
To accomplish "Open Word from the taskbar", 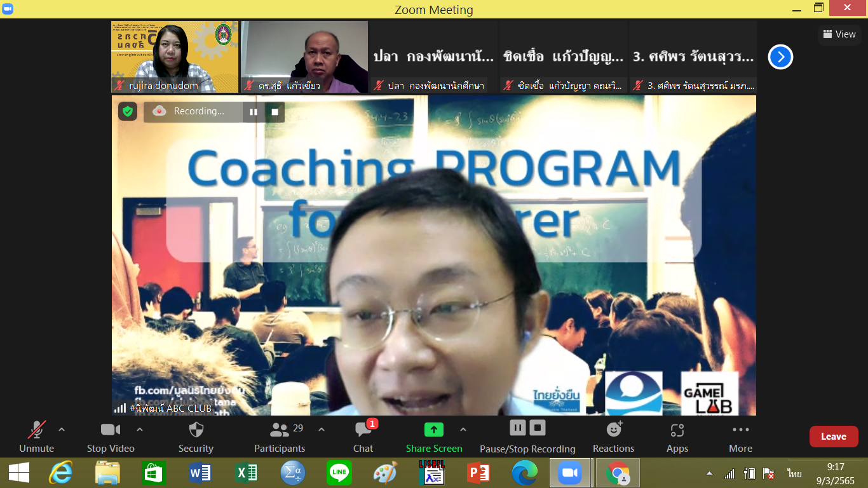I will pos(200,473).
